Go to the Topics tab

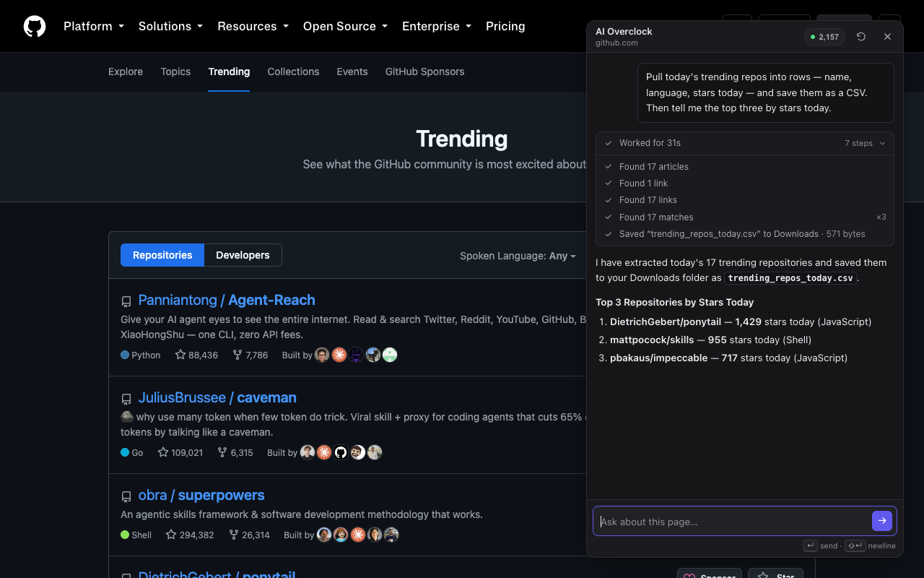(x=175, y=72)
